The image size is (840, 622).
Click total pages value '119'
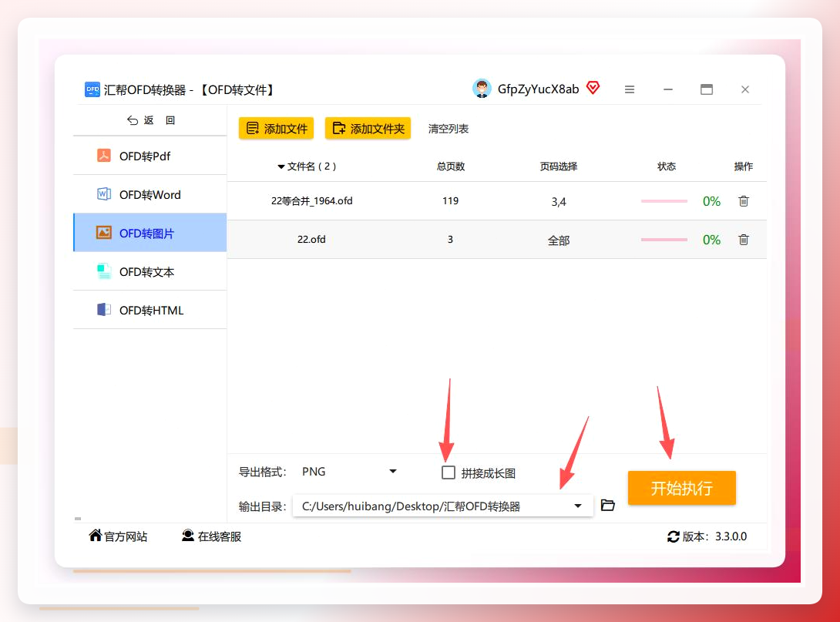tap(451, 201)
